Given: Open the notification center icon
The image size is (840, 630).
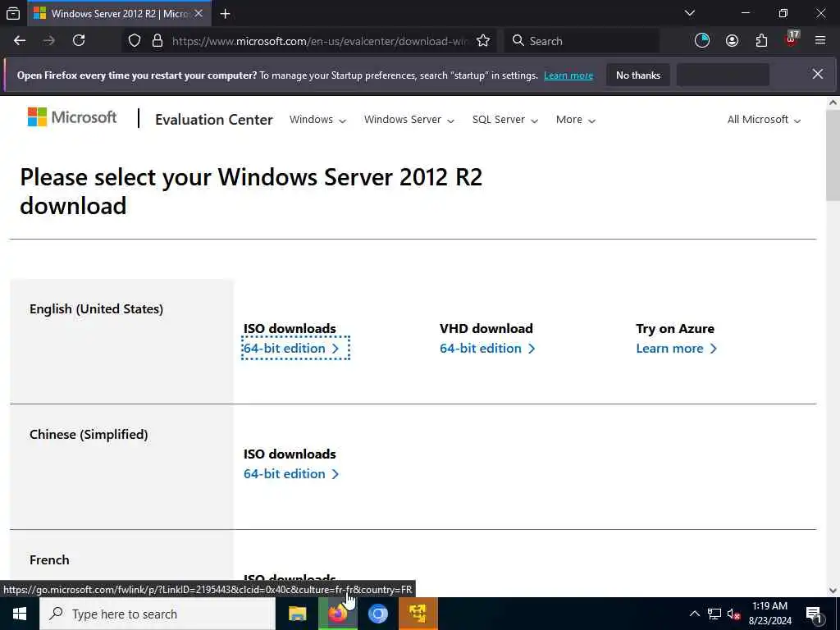Looking at the screenshot, I should click(815, 614).
